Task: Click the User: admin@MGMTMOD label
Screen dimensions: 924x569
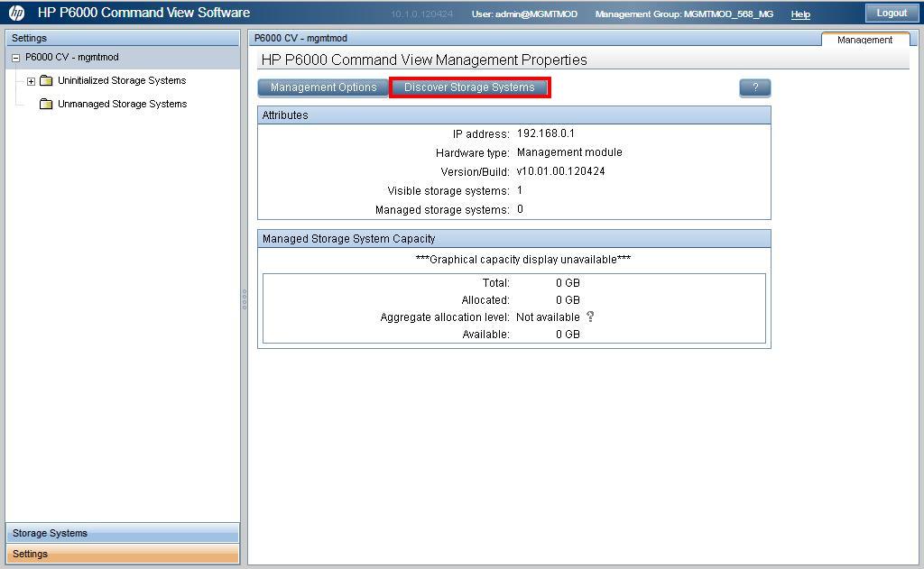Action: pyautogui.click(x=524, y=14)
